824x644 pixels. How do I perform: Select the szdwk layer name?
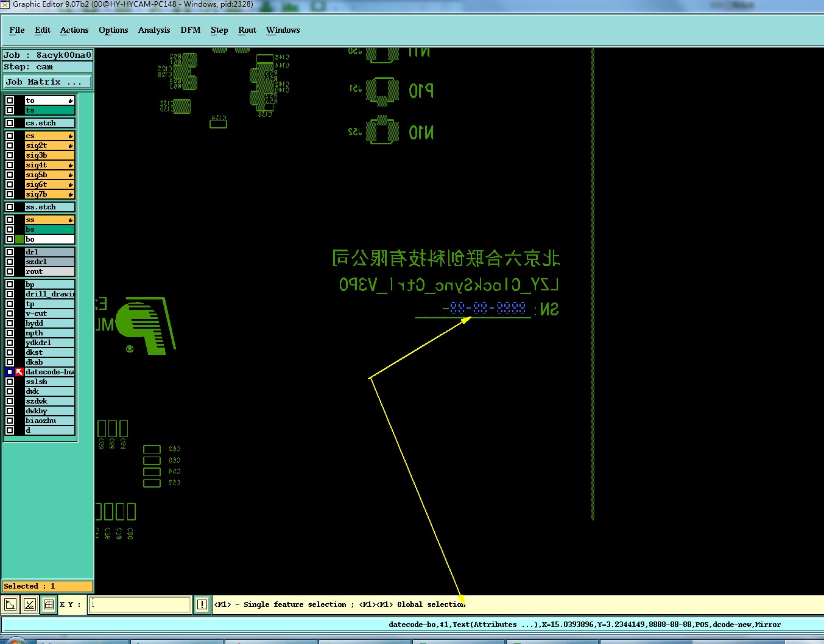pos(49,401)
